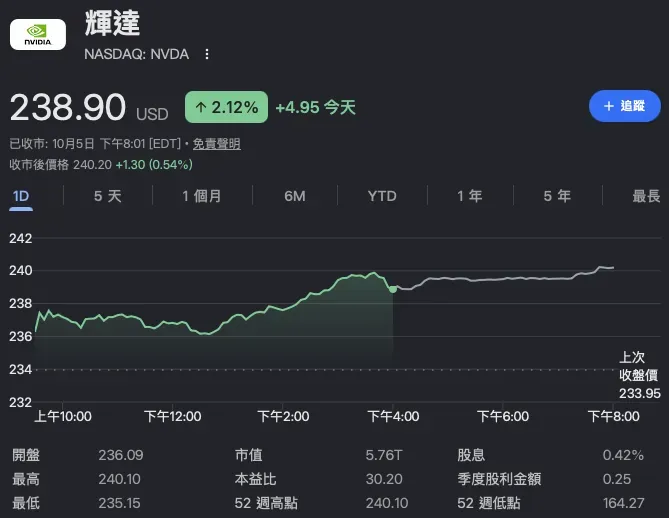This screenshot has width=669, height=518.
Task: Switch to the 5 年 tab
Action: [x=557, y=196]
